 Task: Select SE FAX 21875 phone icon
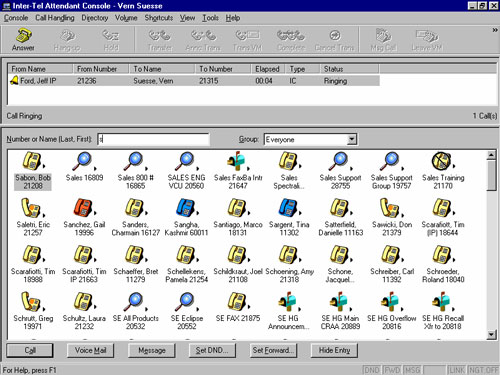pyautogui.click(x=236, y=301)
